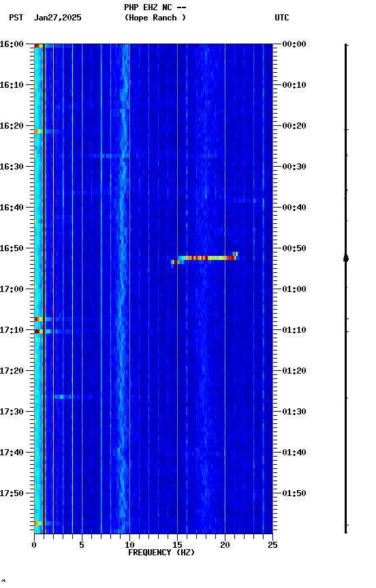Click the '00:10' UTC time label
This screenshot has width=376, height=588.
(x=294, y=85)
